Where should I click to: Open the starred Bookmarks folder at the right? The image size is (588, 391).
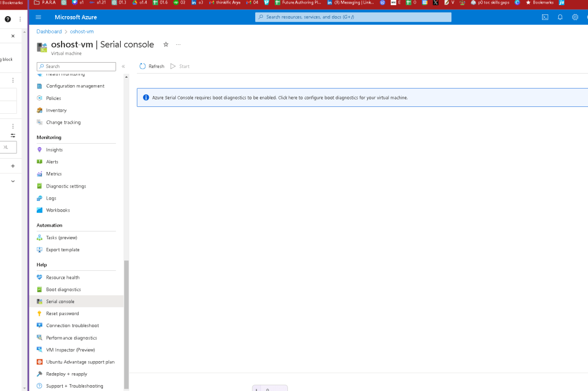[x=540, y=3]
